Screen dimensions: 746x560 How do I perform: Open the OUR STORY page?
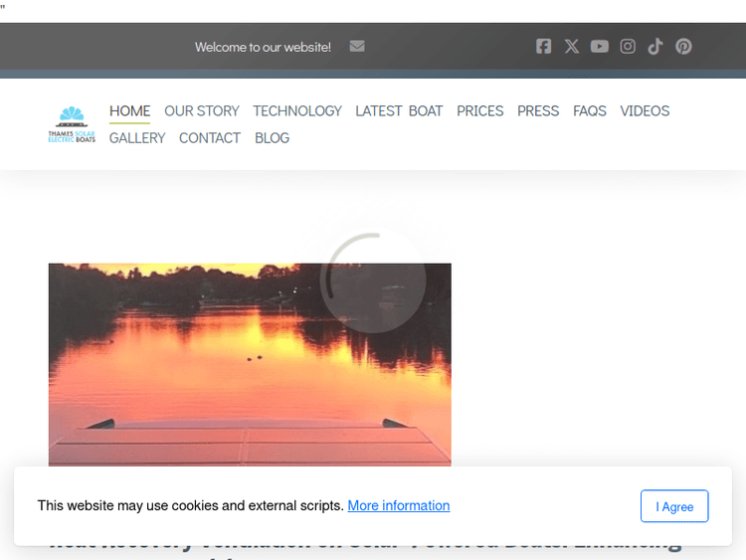(202, 111)
